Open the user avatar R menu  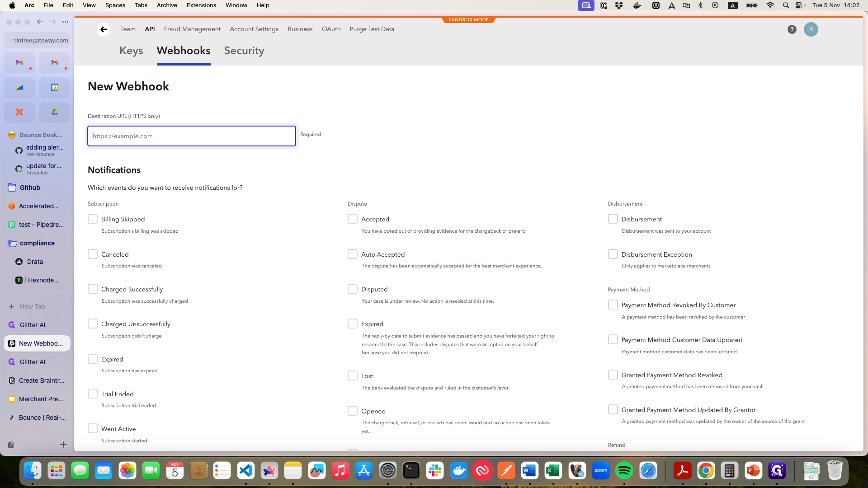coord(811,29)
